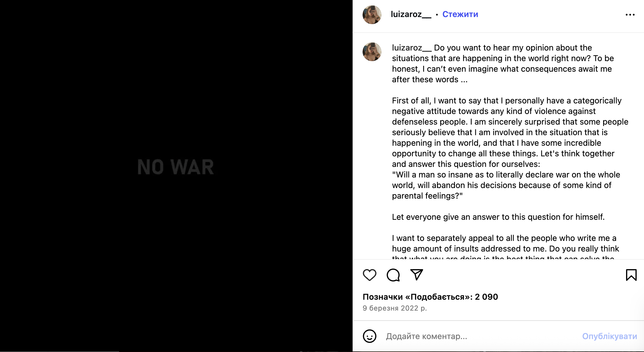Click header profile avatar of luizaroz__
Image resolution: width=644 pixels, height=352 pixels.
point(372,15)
